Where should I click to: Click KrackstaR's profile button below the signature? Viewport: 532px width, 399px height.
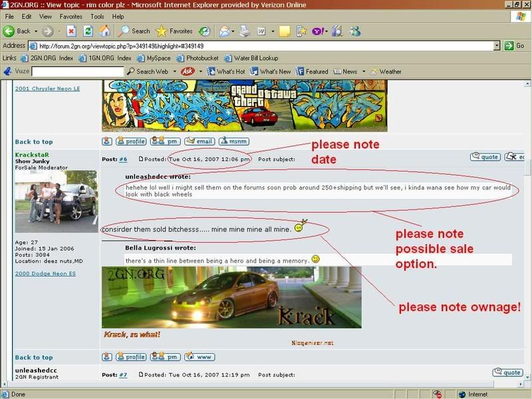[131, 357]
